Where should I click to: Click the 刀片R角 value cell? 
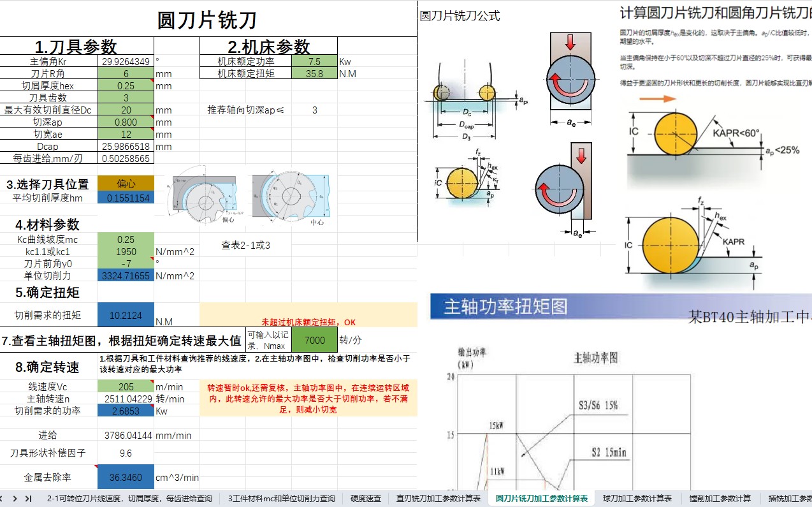[126, 74]
